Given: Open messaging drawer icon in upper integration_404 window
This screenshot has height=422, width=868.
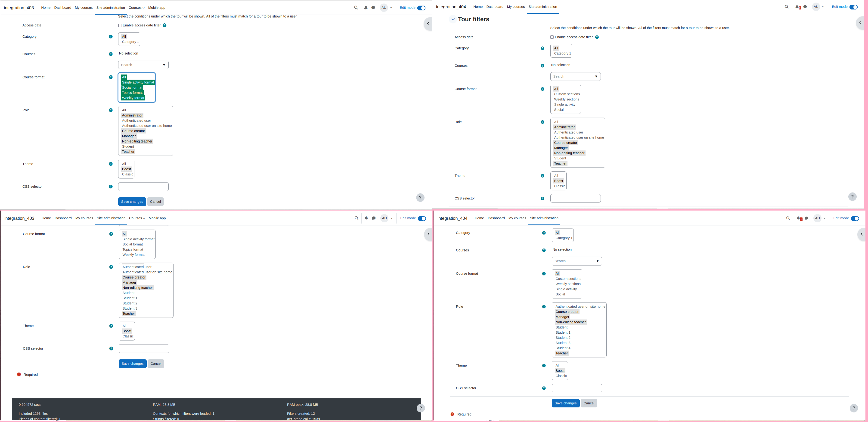Looking at the screenshot, I should (805, 7).
